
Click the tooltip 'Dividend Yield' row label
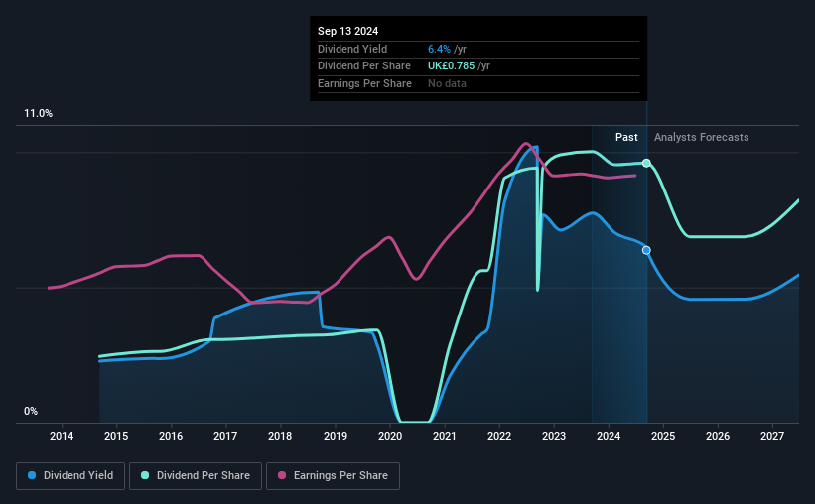(352, 49)
